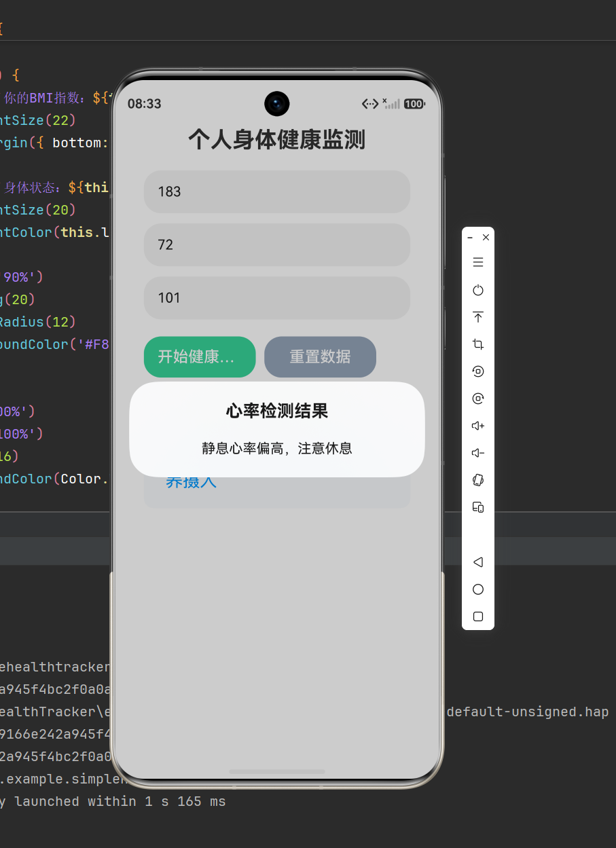Select the crop screenshot tool icon

click(478, 344)
